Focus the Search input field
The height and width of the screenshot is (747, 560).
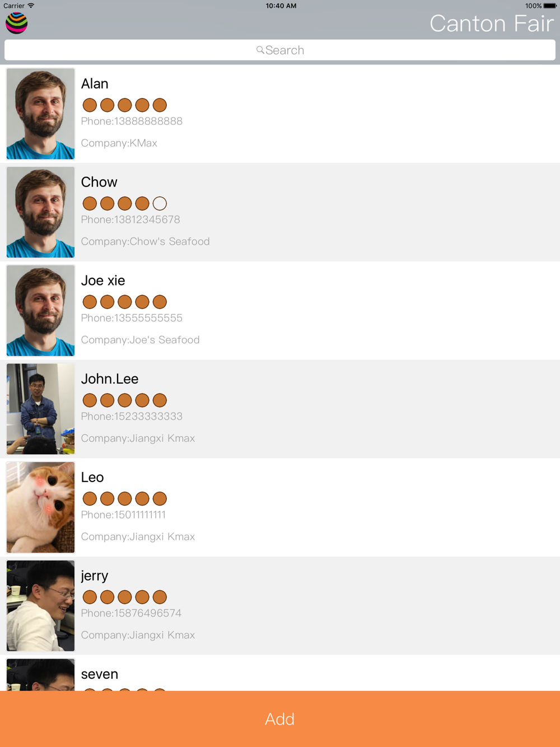280,50
